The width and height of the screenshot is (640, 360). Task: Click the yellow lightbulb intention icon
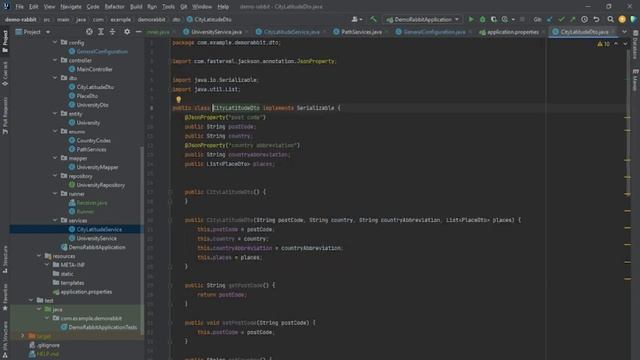point(178,99)
